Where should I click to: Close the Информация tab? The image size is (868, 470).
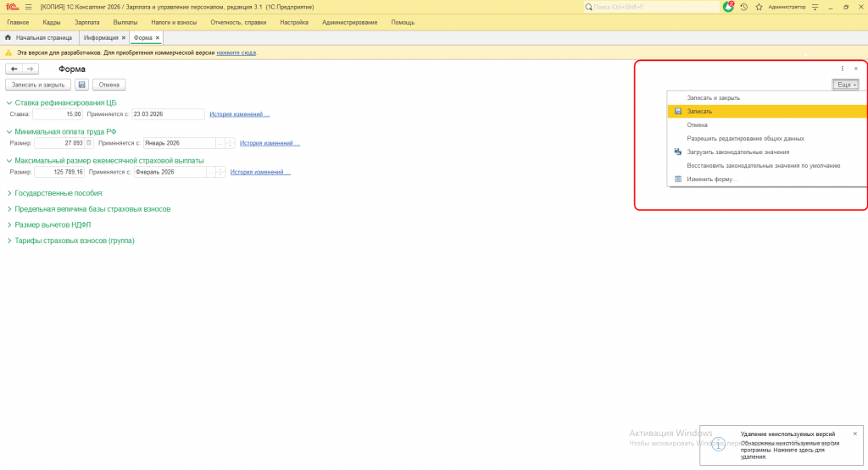click(124, 37)
